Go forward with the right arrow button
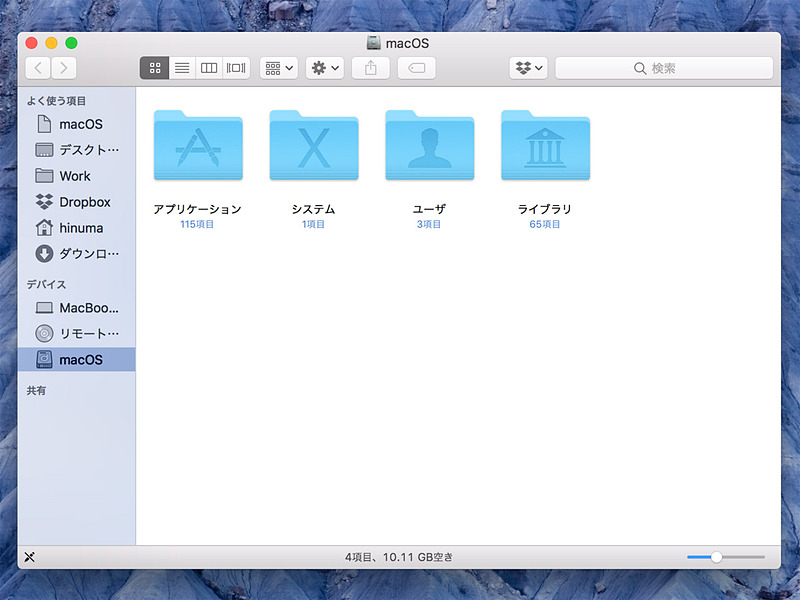The image size is (800, 600). pos(64,68)
